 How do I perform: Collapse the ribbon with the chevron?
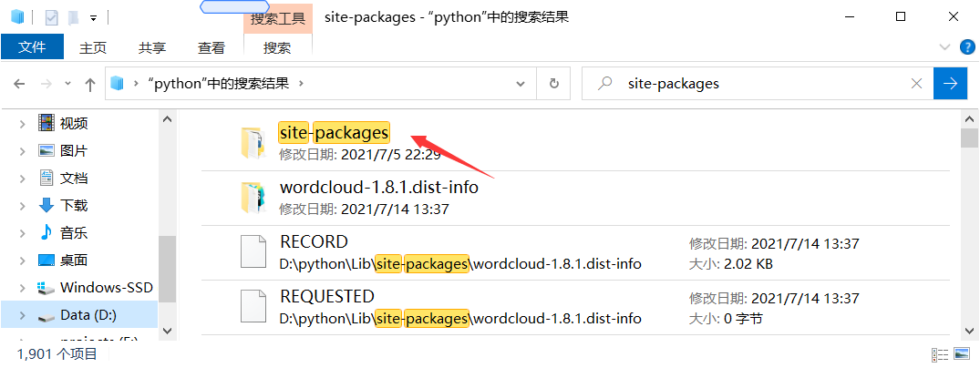point(944,47)
